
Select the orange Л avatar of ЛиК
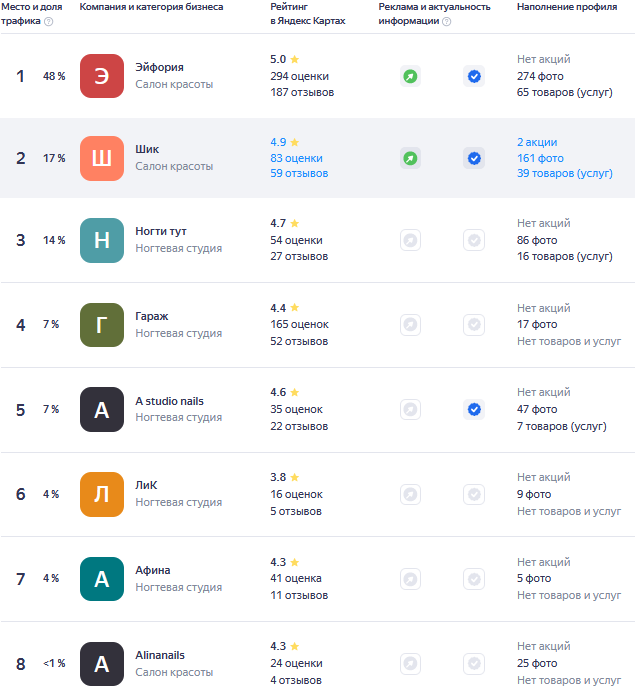point(102,494)
